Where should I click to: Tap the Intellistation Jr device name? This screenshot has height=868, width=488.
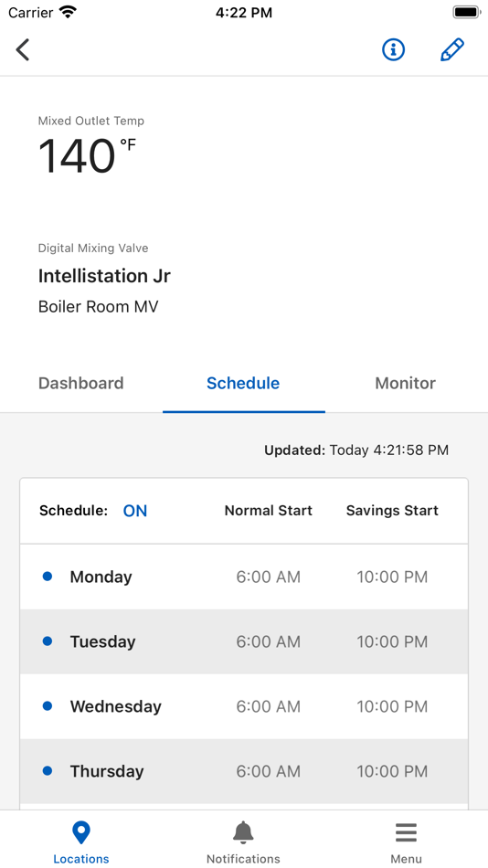(x=104, y=276)
